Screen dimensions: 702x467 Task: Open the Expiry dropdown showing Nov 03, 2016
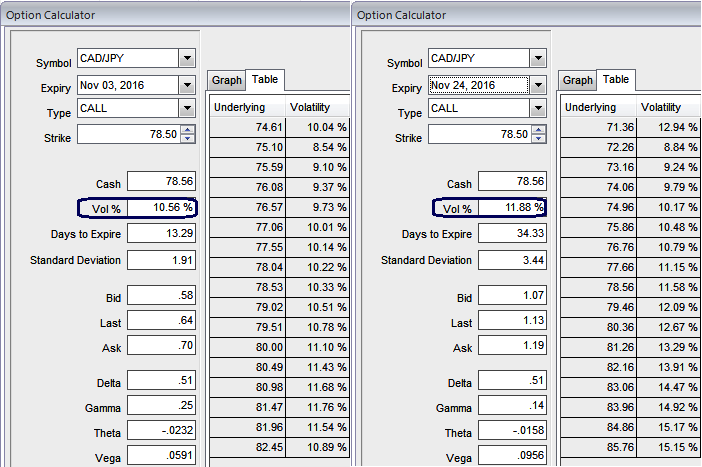187,85
